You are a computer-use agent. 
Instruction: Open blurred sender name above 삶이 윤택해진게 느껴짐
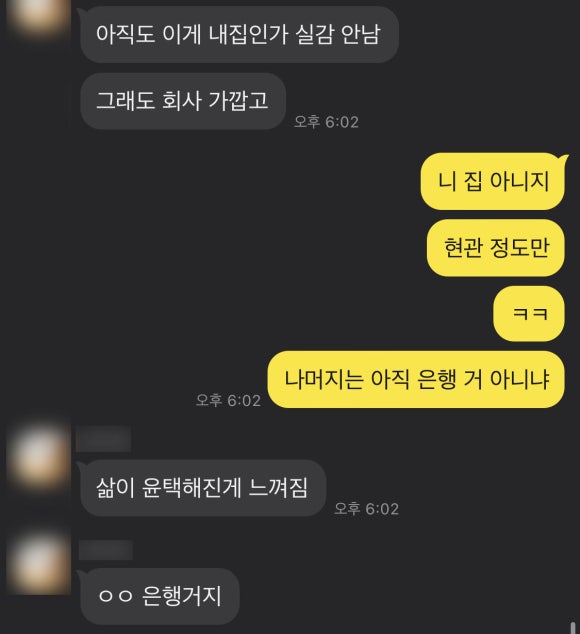pyautogui.click(x=104, y=439)
